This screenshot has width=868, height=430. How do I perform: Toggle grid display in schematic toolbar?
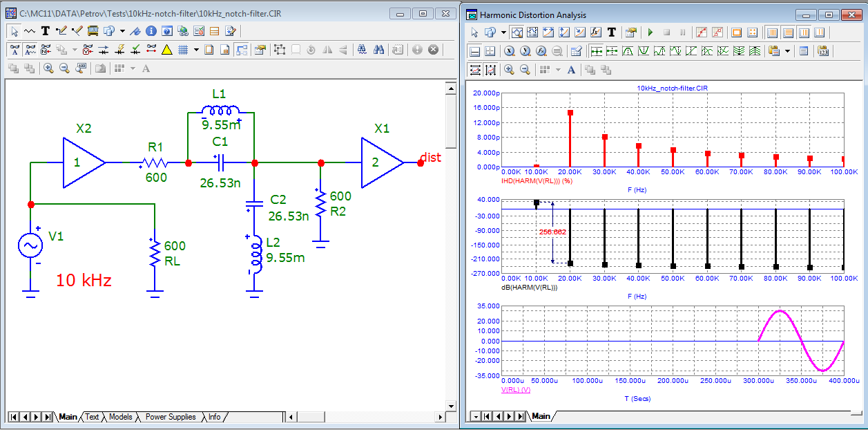pos(184,50)
